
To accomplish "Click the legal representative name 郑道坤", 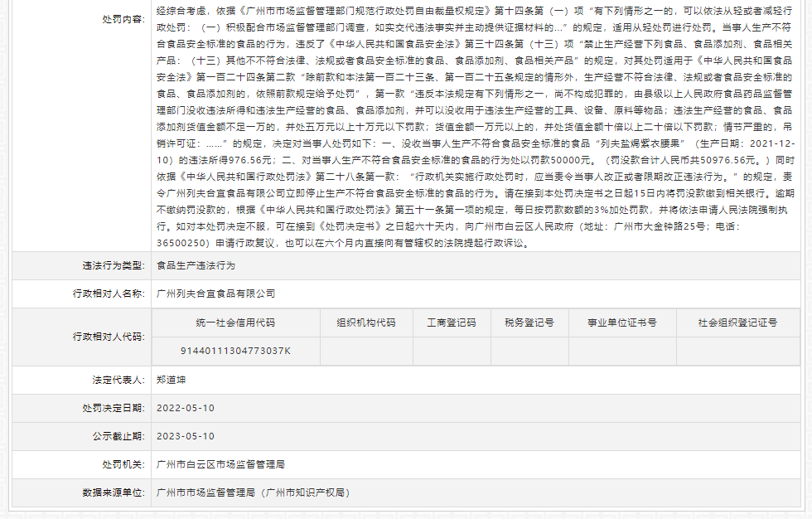I will 171,379.
